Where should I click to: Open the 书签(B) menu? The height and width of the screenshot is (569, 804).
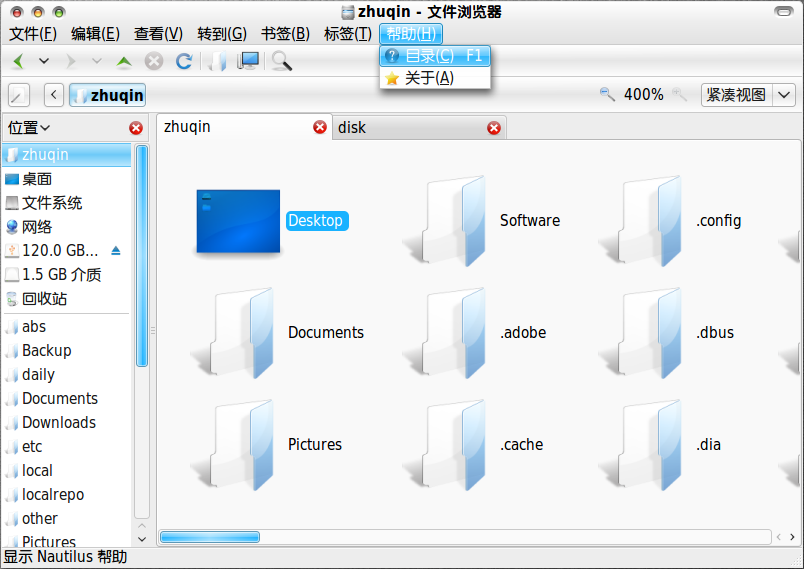point(285,34)
